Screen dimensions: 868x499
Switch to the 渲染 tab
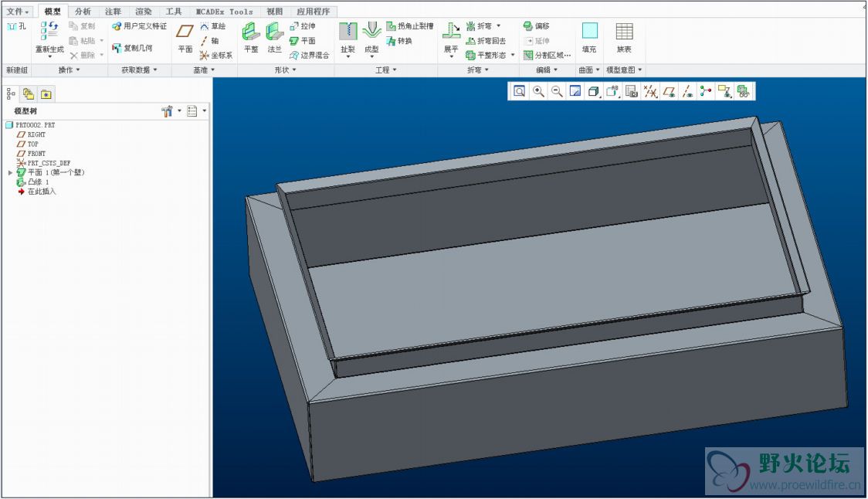tap(144, 11)
